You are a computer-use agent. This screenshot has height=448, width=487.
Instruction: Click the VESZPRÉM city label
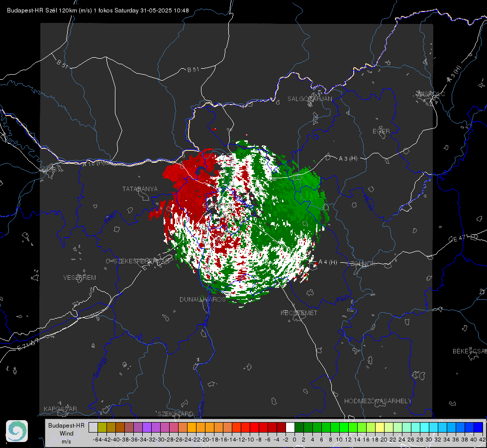[x=80, y=278]
